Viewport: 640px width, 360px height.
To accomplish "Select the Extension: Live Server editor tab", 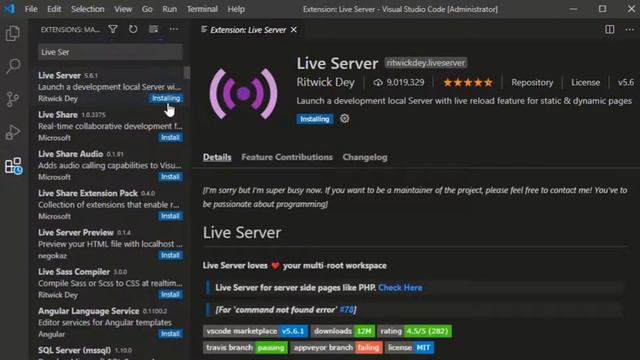I will click(x=248, y=30).
